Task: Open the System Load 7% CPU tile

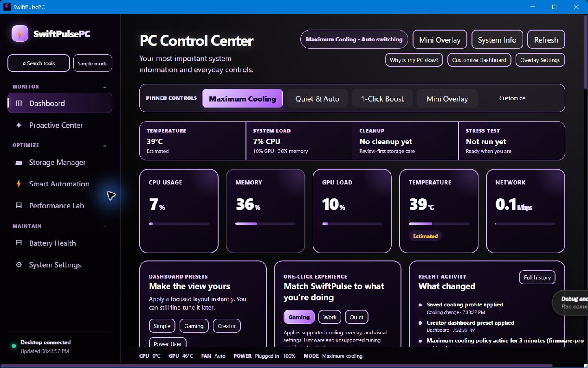Action: coord(299,141)
